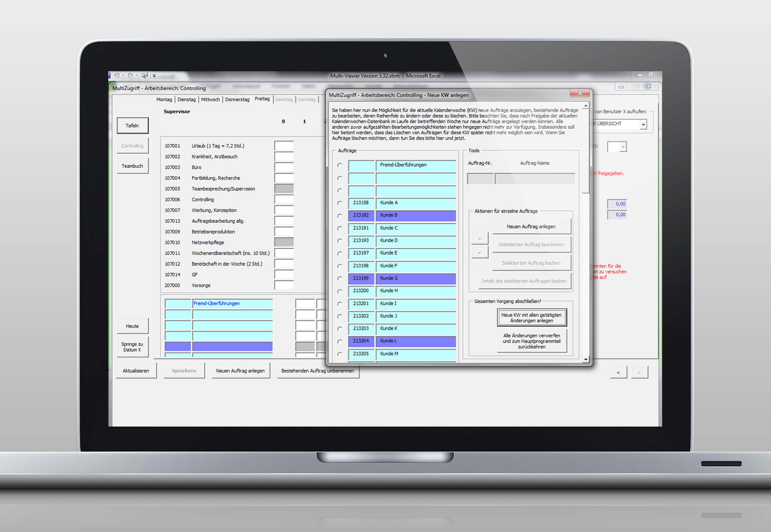The height and width of the screenshot is (532, 771).
Task: Click move-down arrow below the up arrow
Action: point(479,252)
